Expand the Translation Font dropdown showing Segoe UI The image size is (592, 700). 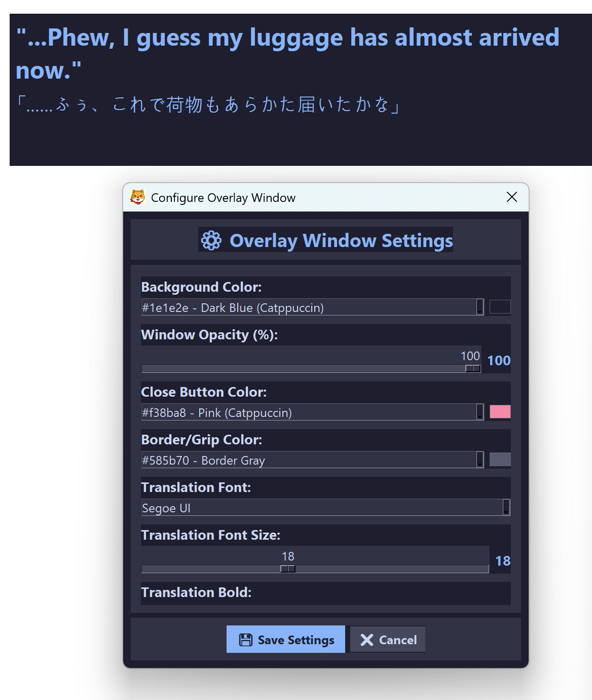[x=506, y=508]
